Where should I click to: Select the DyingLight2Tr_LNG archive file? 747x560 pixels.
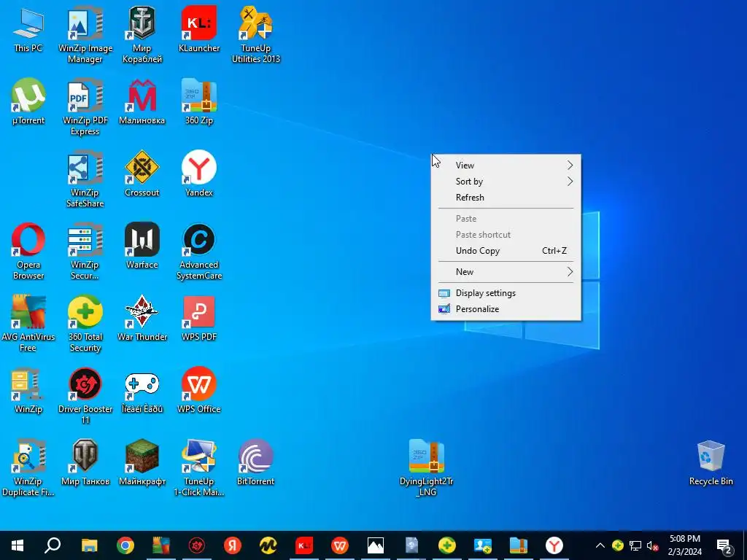click(426, 467)
